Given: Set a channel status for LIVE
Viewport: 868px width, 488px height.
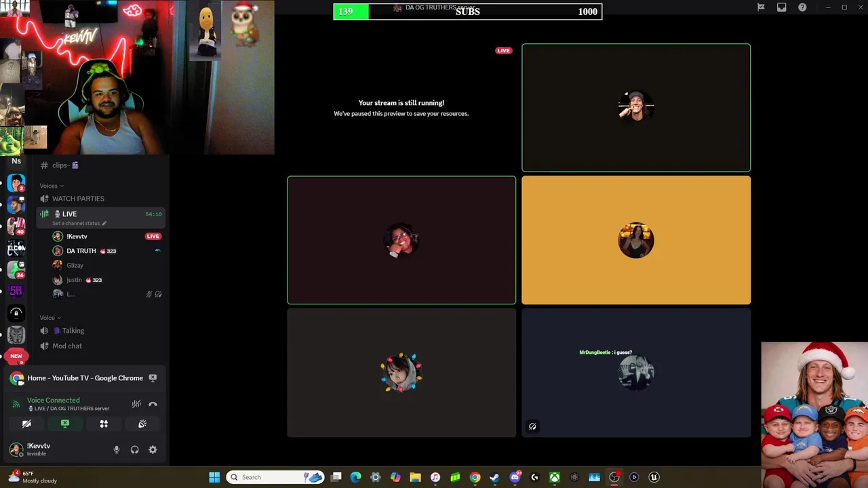Looking at the screenshot, I should click(79, 223).
